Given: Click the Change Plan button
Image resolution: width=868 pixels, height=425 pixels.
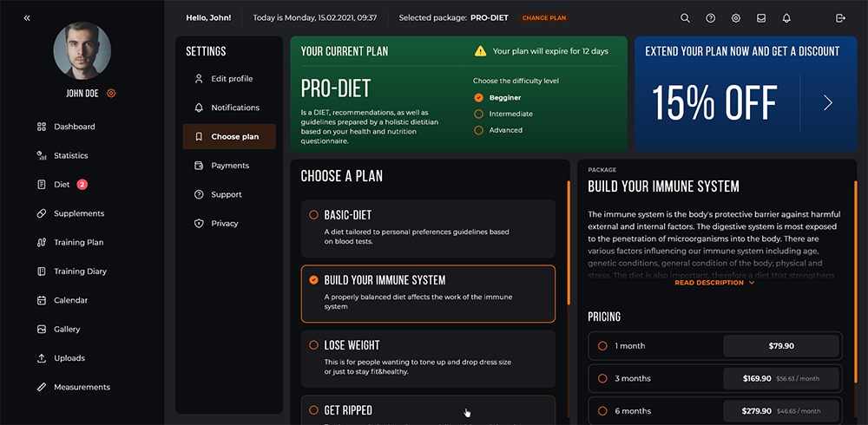Looking at the screenshot, I should click(544, 17).
